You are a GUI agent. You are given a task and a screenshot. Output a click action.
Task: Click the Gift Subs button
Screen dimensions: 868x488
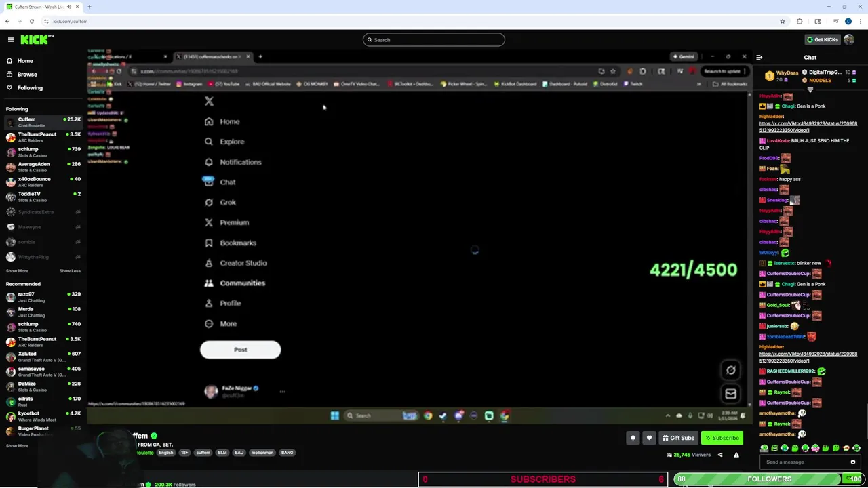click(x=678, y=438)
